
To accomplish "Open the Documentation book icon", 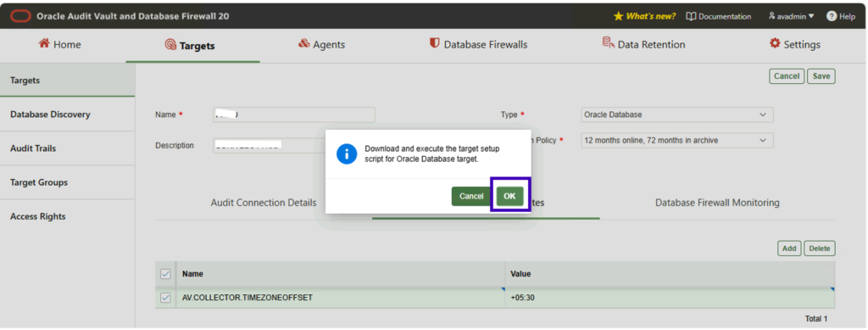I will (x=691, y=16).
